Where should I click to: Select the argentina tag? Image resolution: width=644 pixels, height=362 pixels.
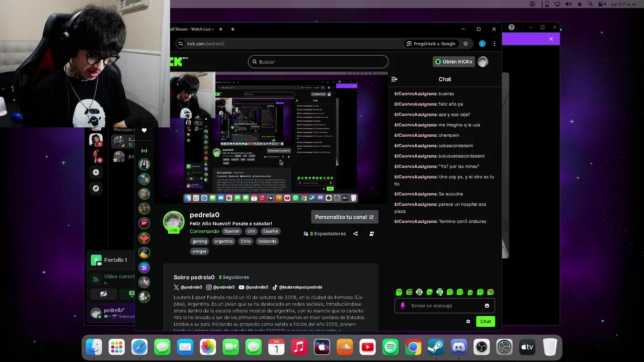(x=223, y=241)
